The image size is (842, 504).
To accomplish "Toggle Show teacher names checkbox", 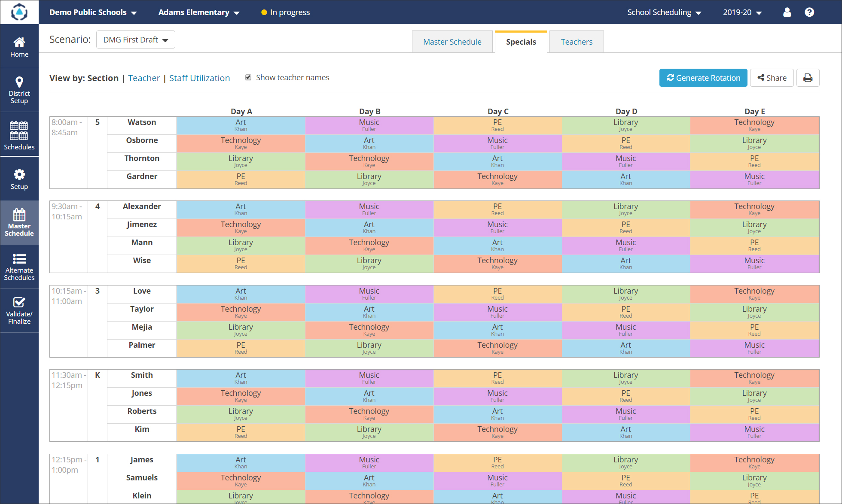I will click(x=248, y=77).
